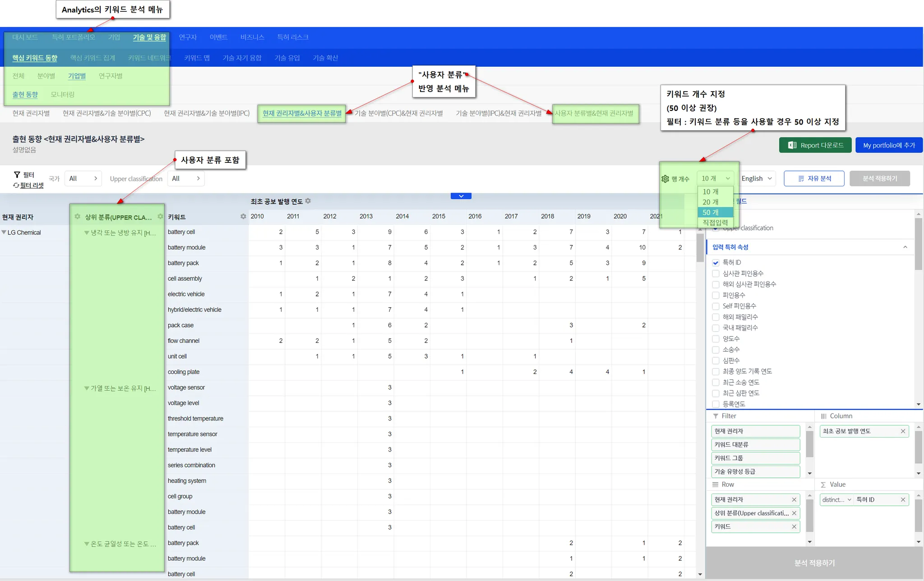Click the Report 다운로드 button

[815, 145]
